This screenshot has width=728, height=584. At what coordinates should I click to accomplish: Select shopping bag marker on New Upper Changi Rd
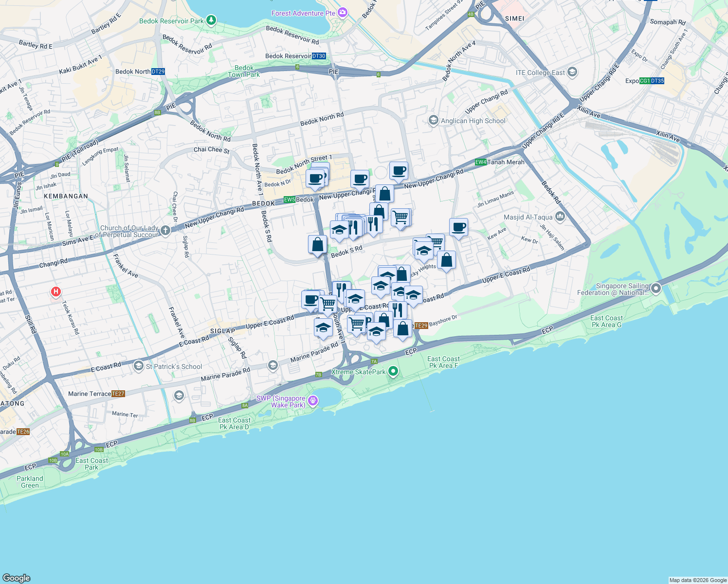(384, 194)
